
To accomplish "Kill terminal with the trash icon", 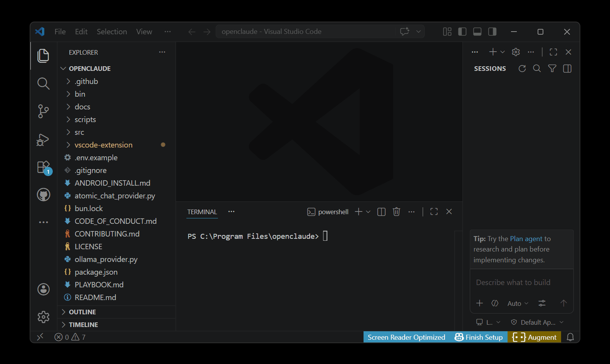I will tap(396, 212).
